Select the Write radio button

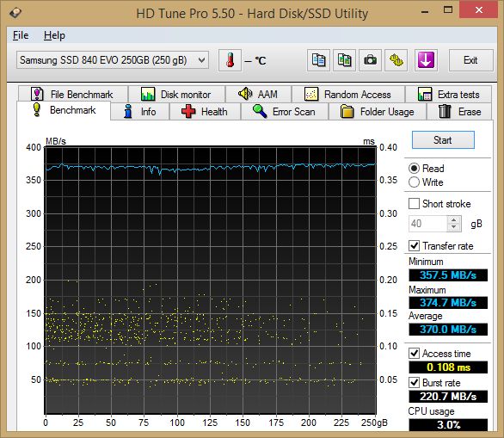pos(414,182)
